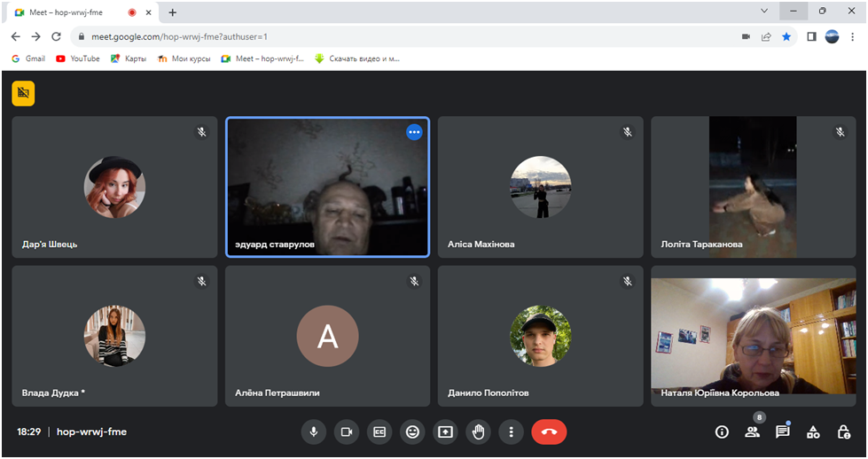The image size is (868, 459).
Task: Open tile options on эдуард ставрулов video
Action: tap(415, 132)
